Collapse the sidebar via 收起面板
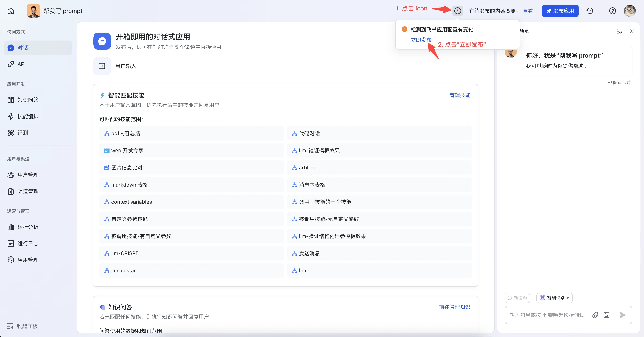This screenshot has height=337, width=644. (x=23, y=326)
